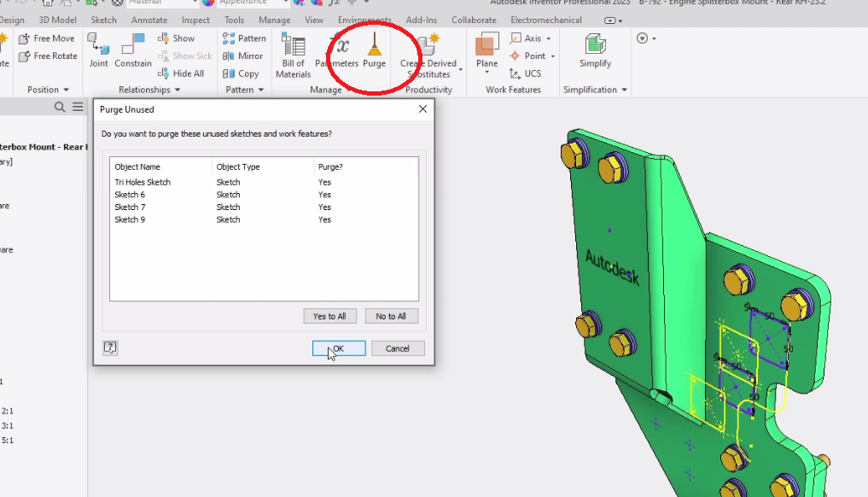Open the Bill of Materials
This screenshot has width=868, height=497.
(x=294, y=55)
